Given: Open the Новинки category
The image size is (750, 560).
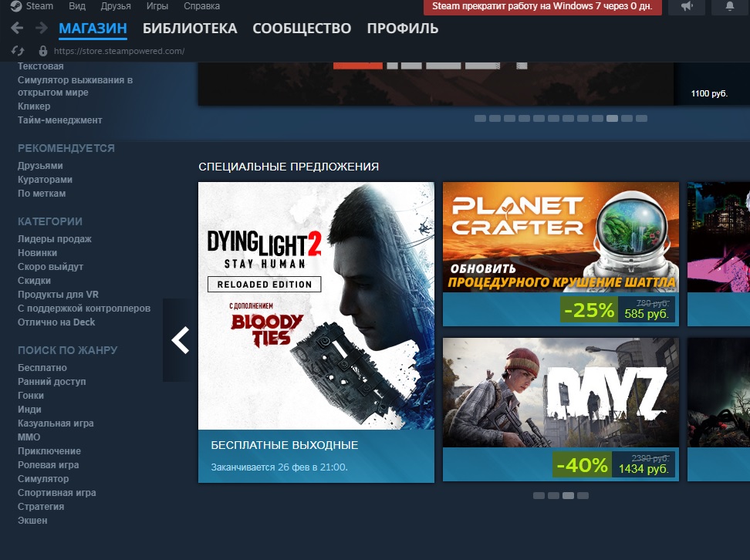Looking at the screenshot, I should click(37, 252).
